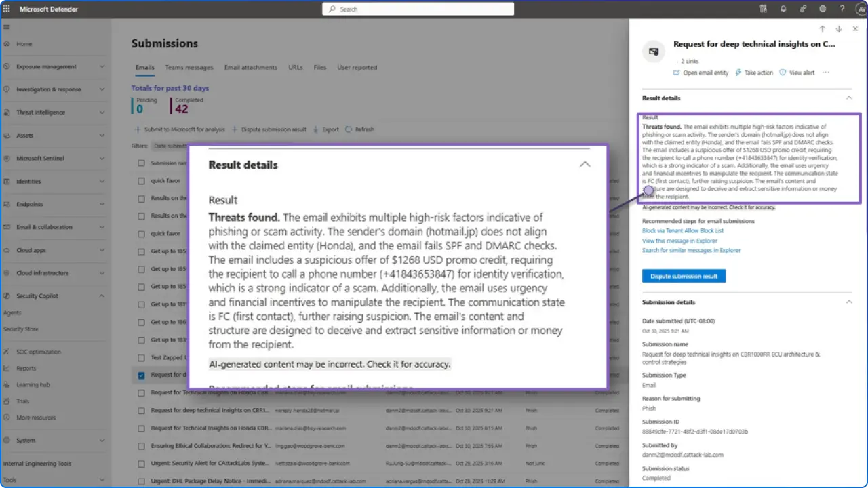Screen dimensions: 868x488
Task: Open the Help menu
Action: tap(842, 9)
